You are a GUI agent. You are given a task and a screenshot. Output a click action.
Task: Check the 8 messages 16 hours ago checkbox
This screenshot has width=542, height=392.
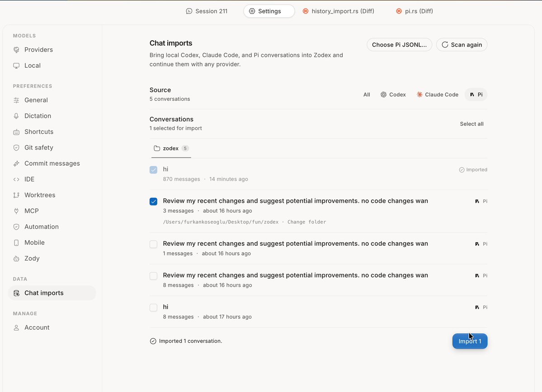coord(154,276)
